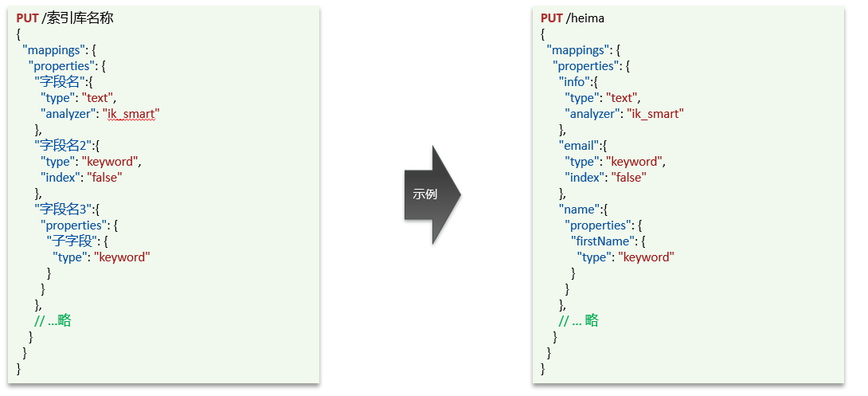The width and height of the screenshot is (868, 396).
Task: Click the 示例 arrow graphic
Action: point(432,195)
